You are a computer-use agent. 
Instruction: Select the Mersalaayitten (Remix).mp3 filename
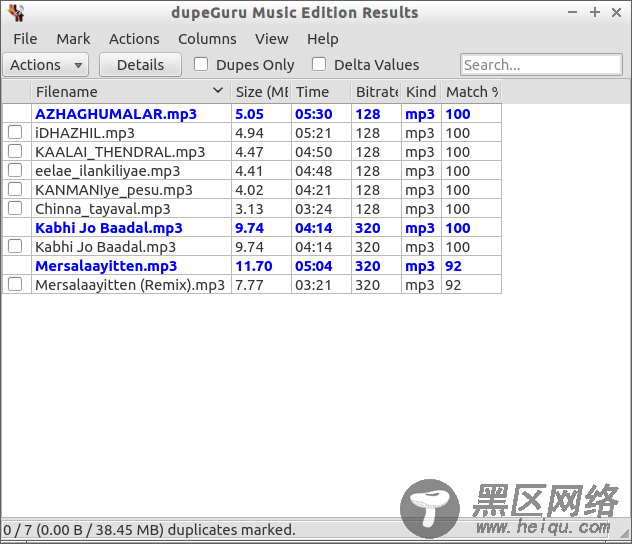(130, 285)
